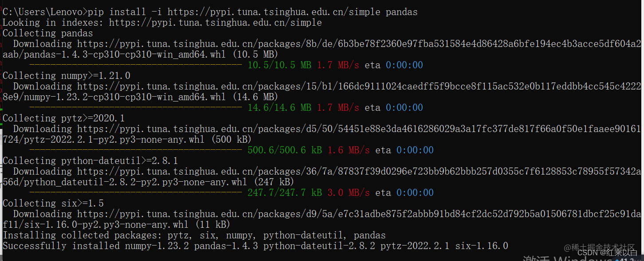
Task: Click the 'Collecting numpy>=1.21.0' line
Action: coord(67,76)
